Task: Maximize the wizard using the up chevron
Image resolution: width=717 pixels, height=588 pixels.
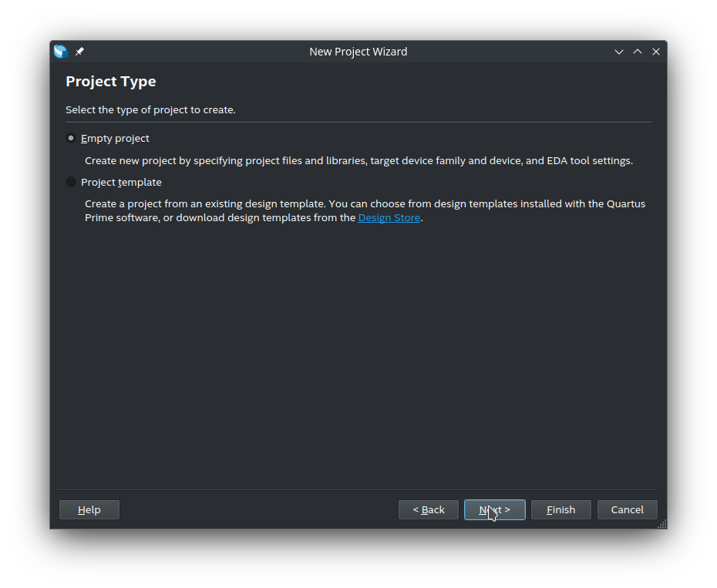Action: click(x=638, y=52)
